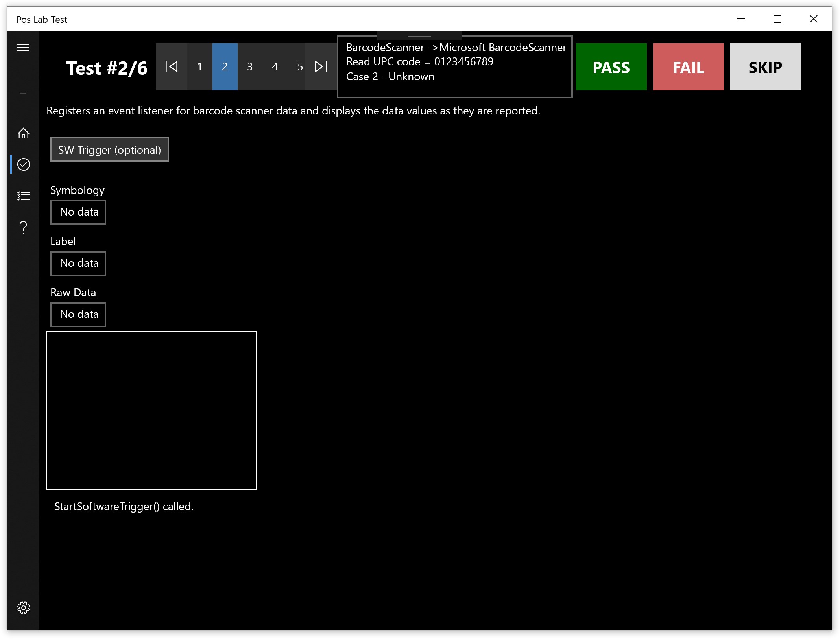Image resolution: width=840 pixels, height=640 pixels.
Task: Go to the Home page icon
Action: (23, 133)
